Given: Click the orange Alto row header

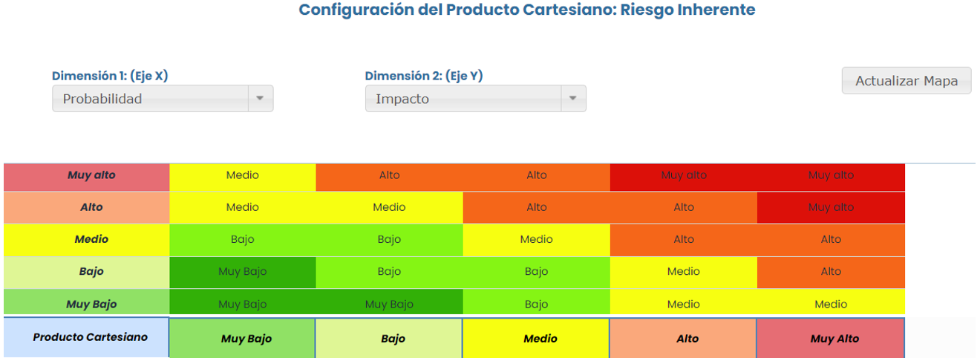Looking at the screenshot, I should 86,208.
